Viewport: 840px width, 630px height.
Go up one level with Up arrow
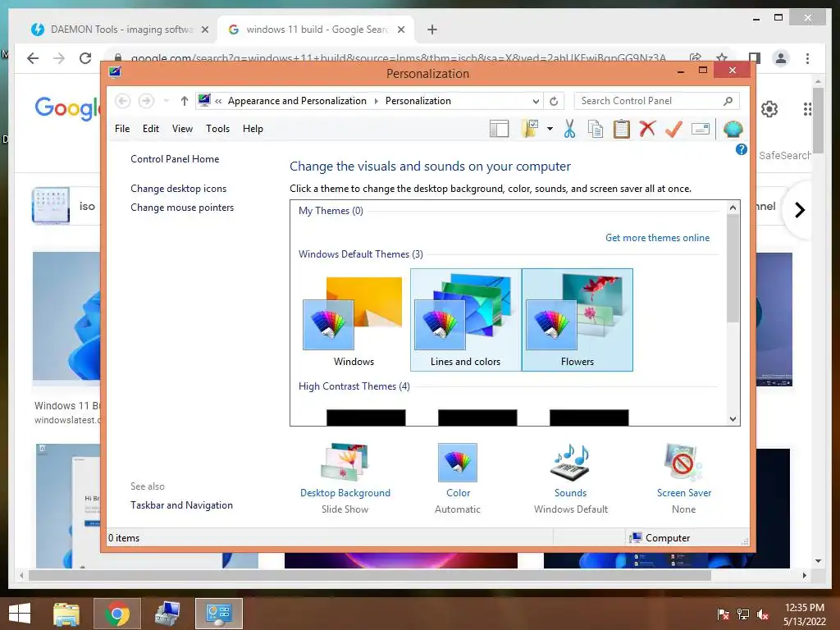[x=185, y=101]
